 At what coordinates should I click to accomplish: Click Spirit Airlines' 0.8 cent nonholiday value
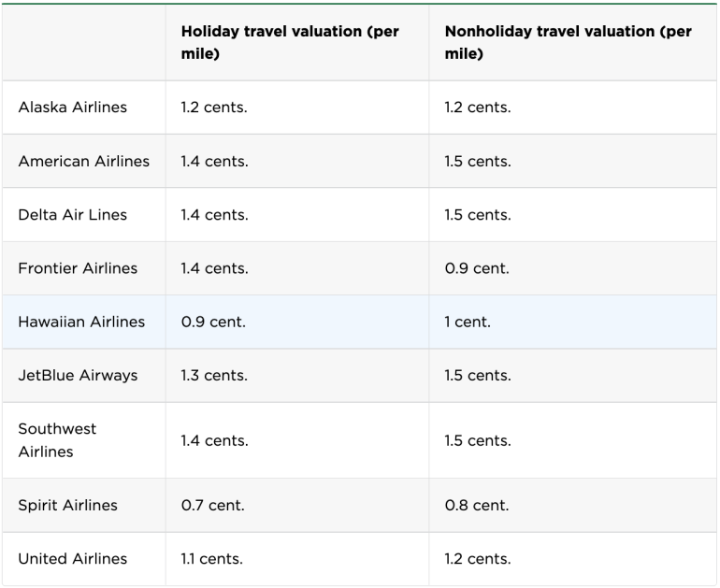(477, 505)
